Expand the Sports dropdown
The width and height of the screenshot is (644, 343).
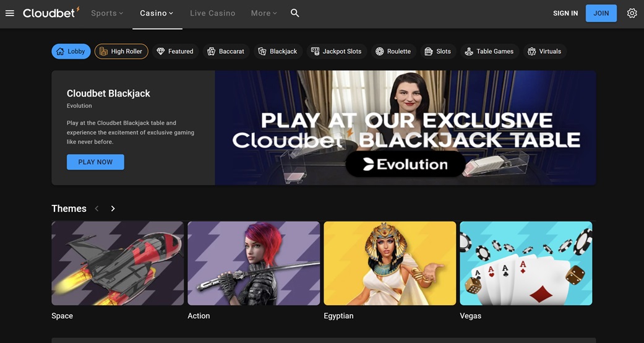click(x=107, y=13)
